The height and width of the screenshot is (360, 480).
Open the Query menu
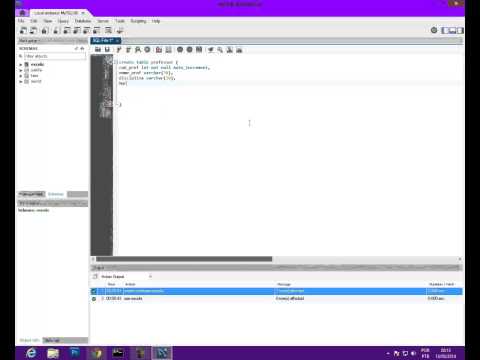[63, 21]
